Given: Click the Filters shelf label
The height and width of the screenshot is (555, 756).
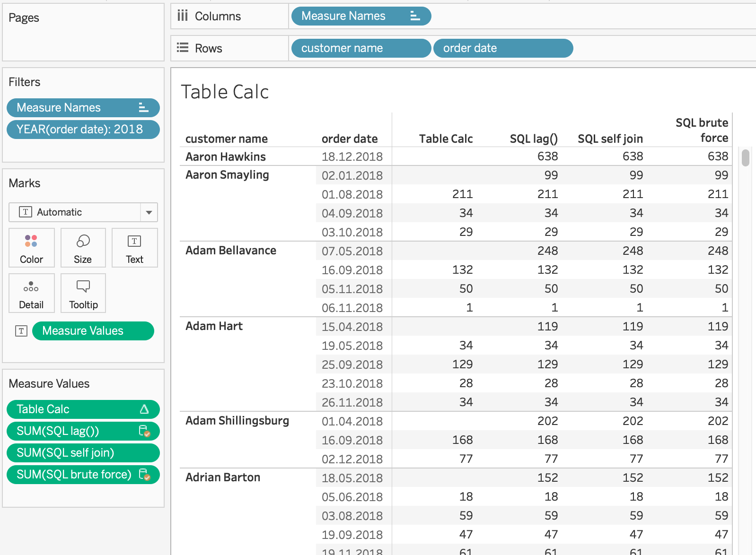Looking at the screenshot, I should pyautogui.click(x=25, y=82).
